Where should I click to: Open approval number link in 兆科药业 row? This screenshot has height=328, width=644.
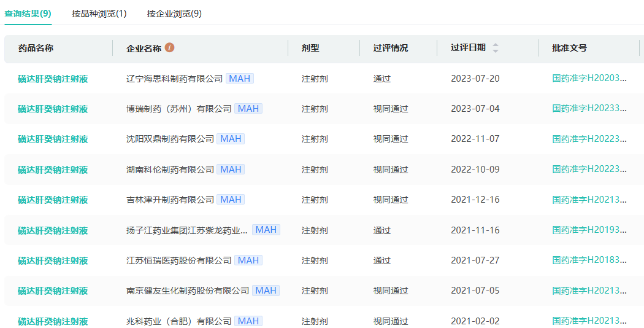coord(589,321)
